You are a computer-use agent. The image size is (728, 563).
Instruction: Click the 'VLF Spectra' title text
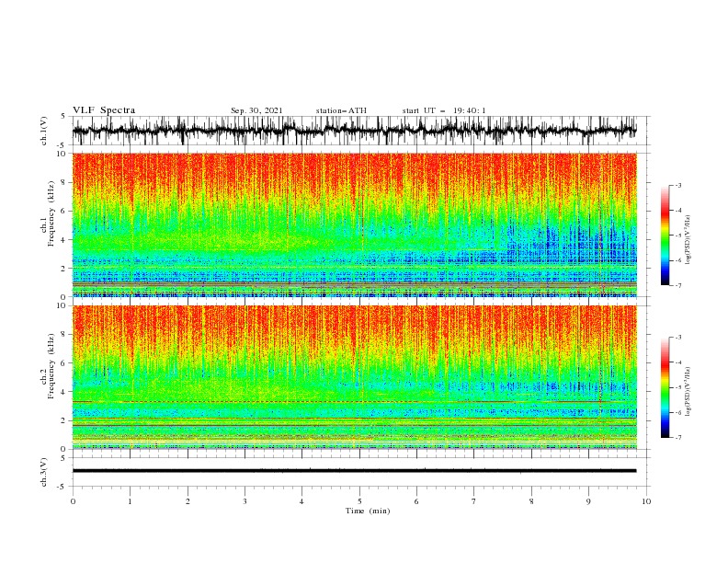coord(104,110)
